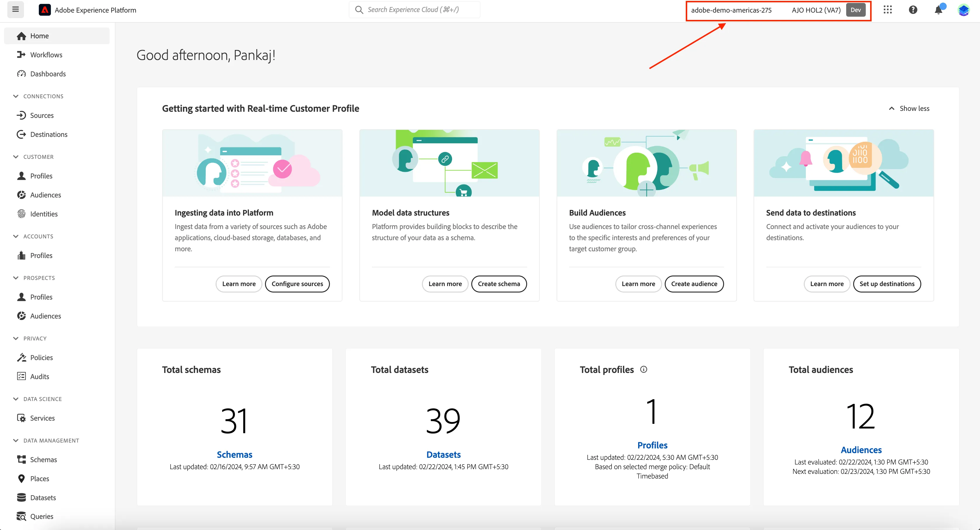Screen dimensions: 980x530
Task: Focus the Search Experience Cloud field
Action: tap(414, 10)
